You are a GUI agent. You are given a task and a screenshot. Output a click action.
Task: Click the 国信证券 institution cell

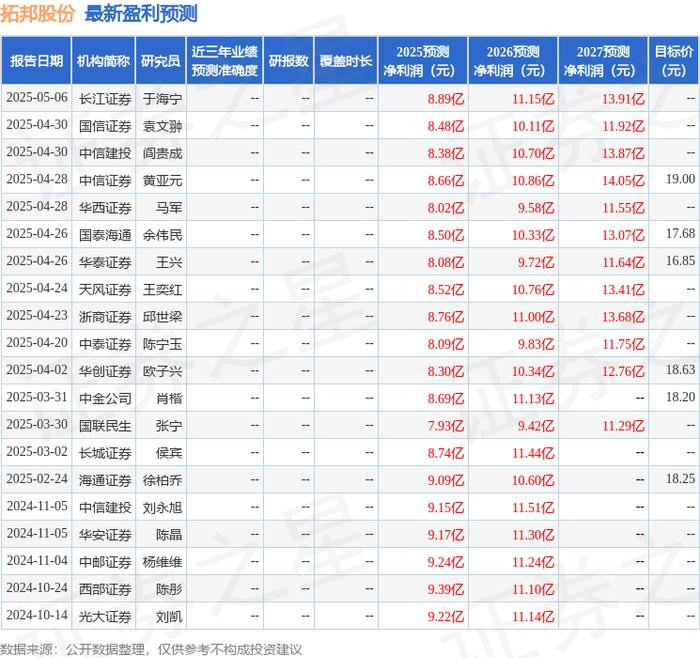(x=105, y=126)
